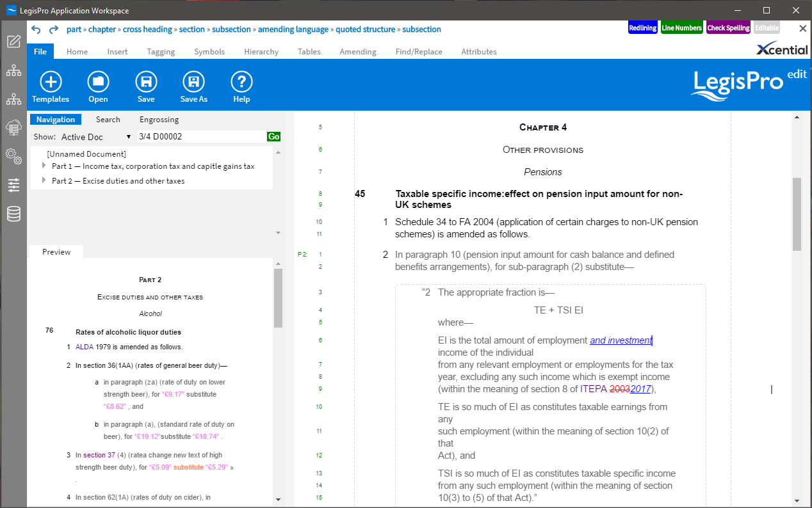
Task: Click the ITEPA link in document
Action: click(x=594, y=389)
